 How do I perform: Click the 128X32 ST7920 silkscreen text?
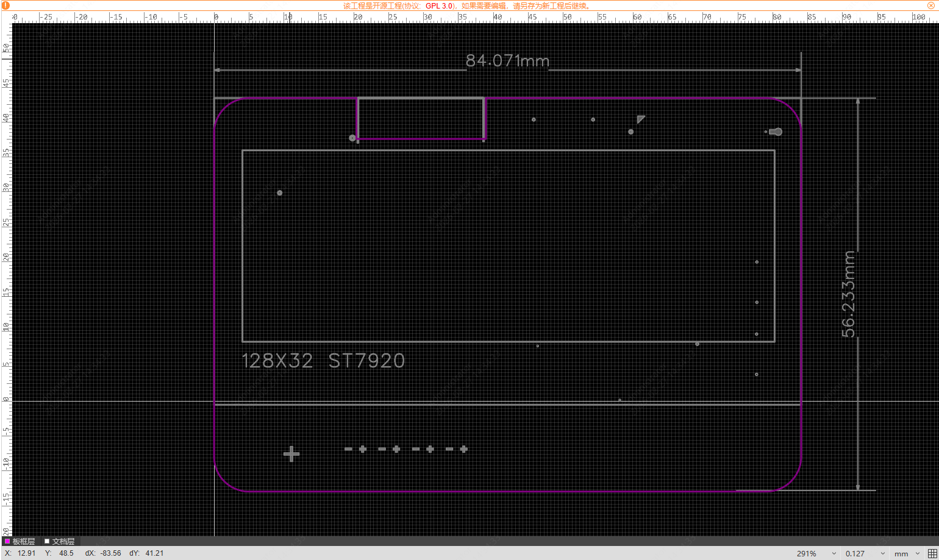323,361
